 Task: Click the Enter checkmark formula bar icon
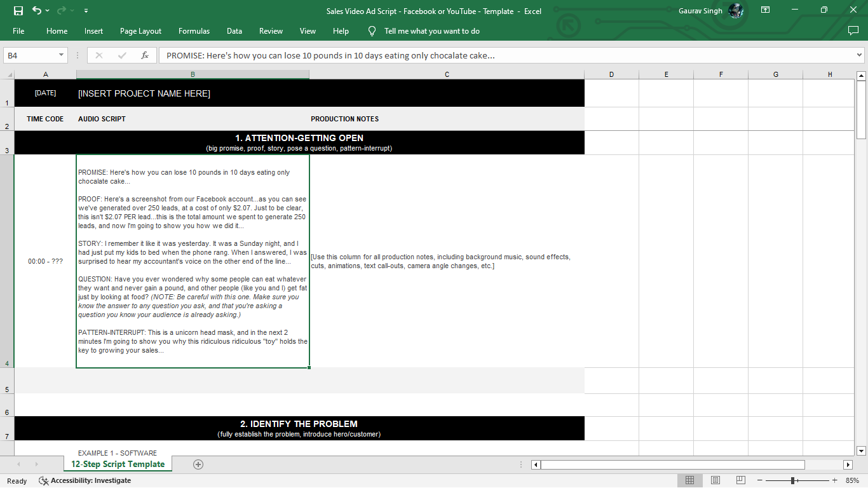(x=122, y=55)
